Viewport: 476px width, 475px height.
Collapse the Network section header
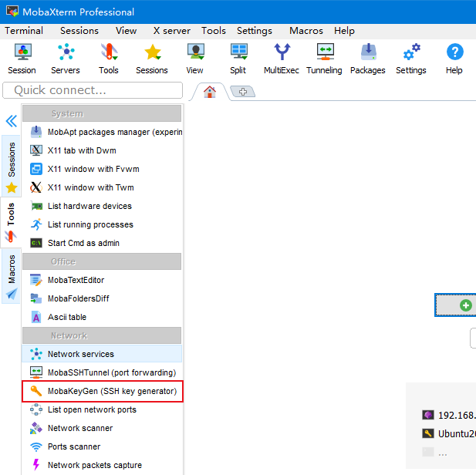click(102, 335)
